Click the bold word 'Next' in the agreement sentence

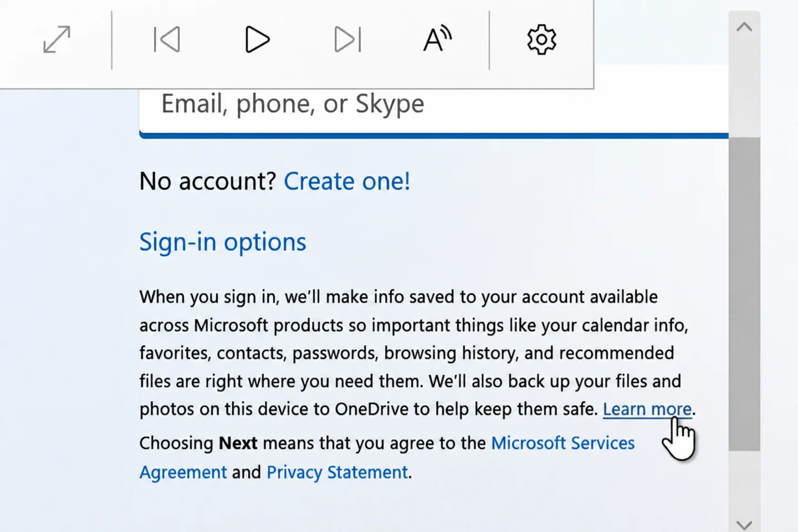click(238, 443)
